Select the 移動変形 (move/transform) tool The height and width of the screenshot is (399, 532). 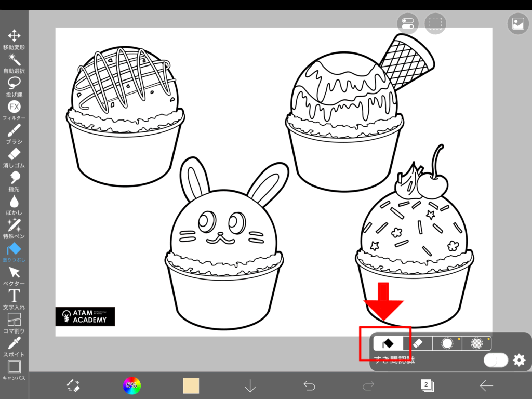point(14,36)
